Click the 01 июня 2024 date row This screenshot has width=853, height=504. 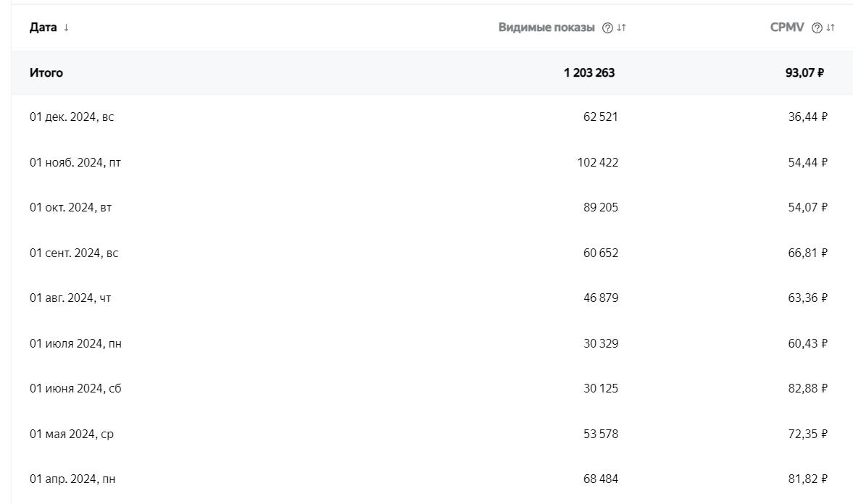(75, 388)
